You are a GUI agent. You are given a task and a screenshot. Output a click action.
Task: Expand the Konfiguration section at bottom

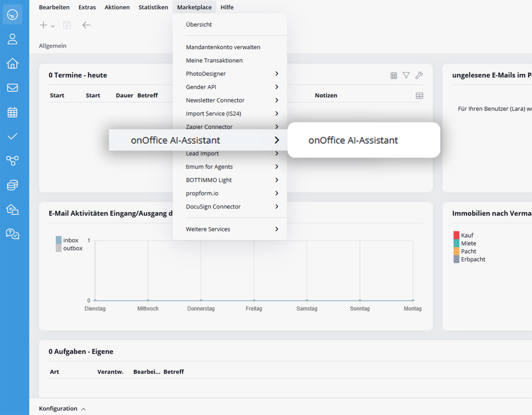(62, 409)
